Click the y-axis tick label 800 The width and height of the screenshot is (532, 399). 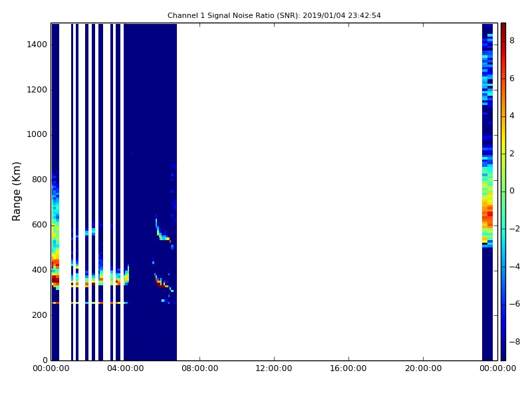[x=39, y=180]
